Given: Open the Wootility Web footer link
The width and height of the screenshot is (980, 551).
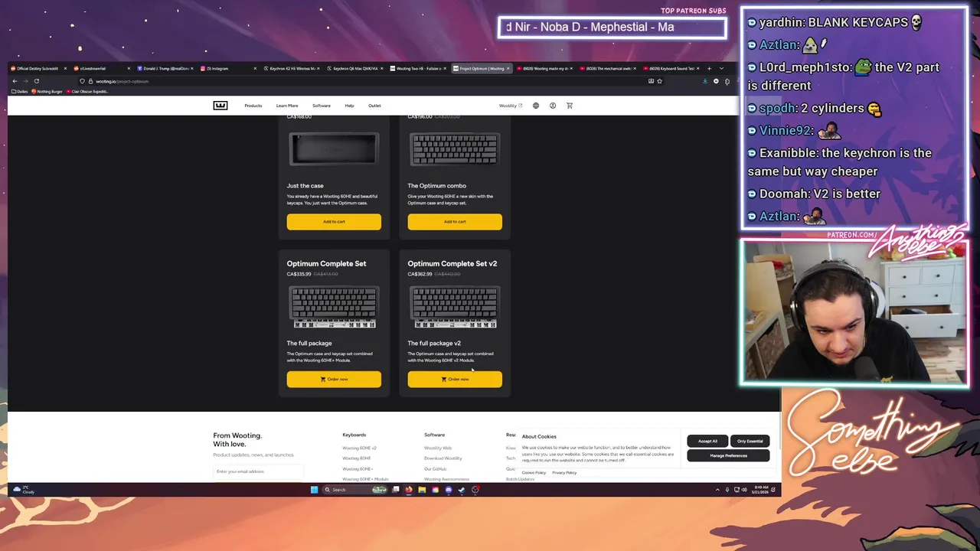Looking at the screenshot, I should (x=438, y=448).
